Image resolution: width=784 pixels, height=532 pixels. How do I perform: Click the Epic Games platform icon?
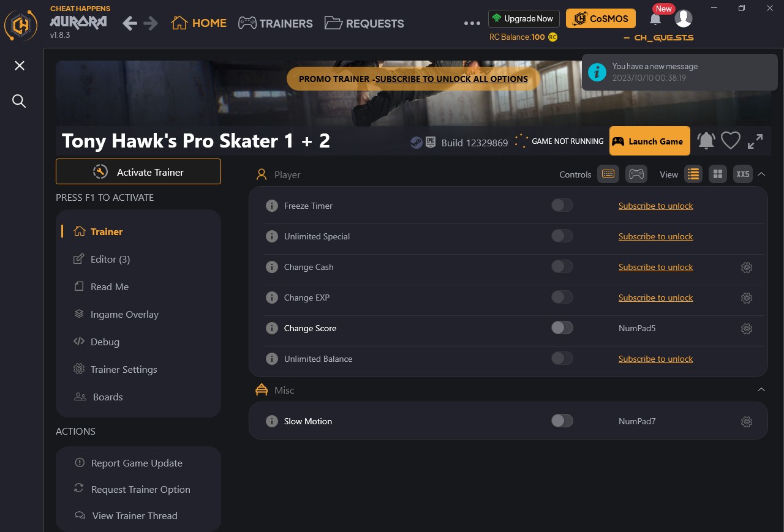[x=431, y=142]
